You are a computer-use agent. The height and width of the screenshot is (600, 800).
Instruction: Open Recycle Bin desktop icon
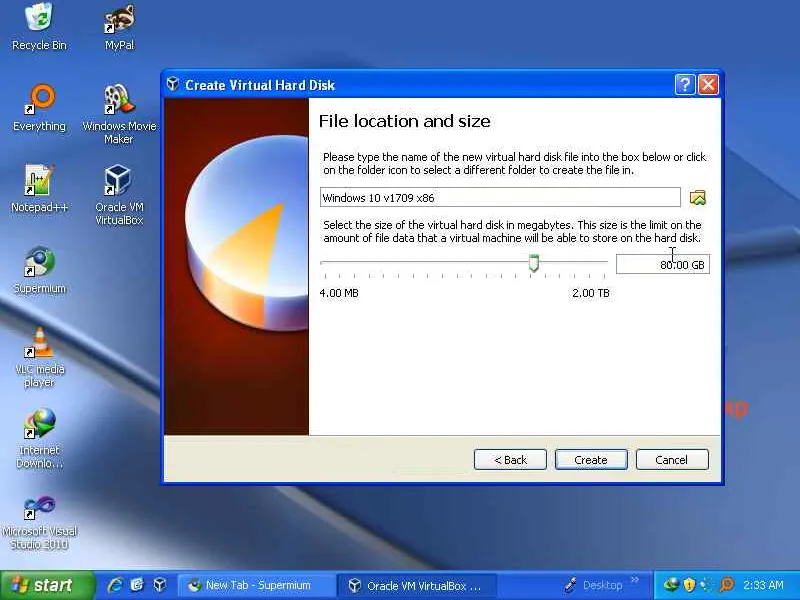pyautogui.click(x=39, y=27)
